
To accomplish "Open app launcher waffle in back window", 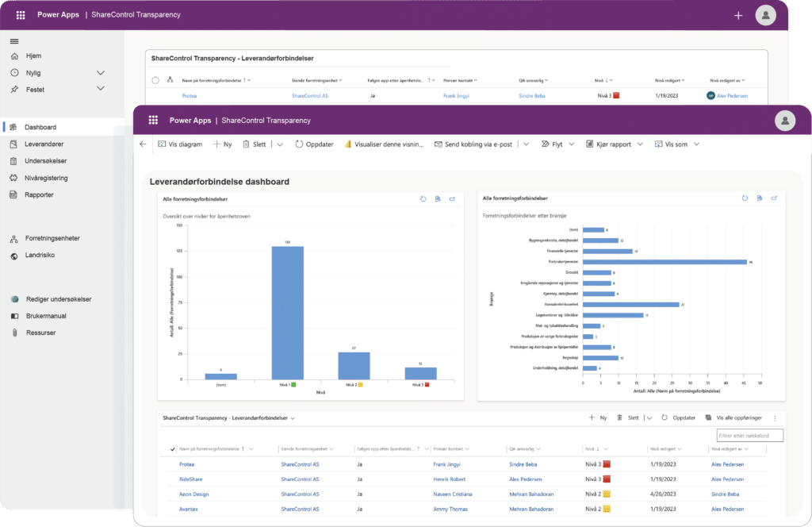I will pos(21,15).
